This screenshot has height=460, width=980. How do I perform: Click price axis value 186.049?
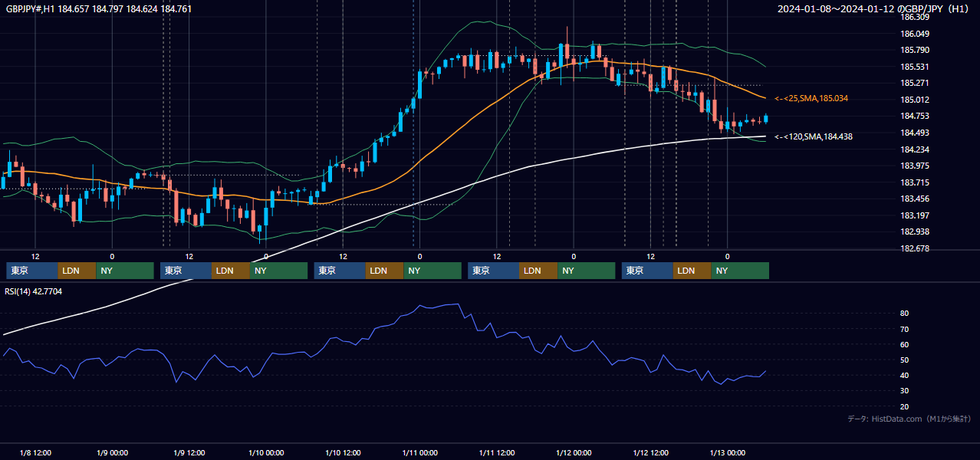tap(914, 34)
